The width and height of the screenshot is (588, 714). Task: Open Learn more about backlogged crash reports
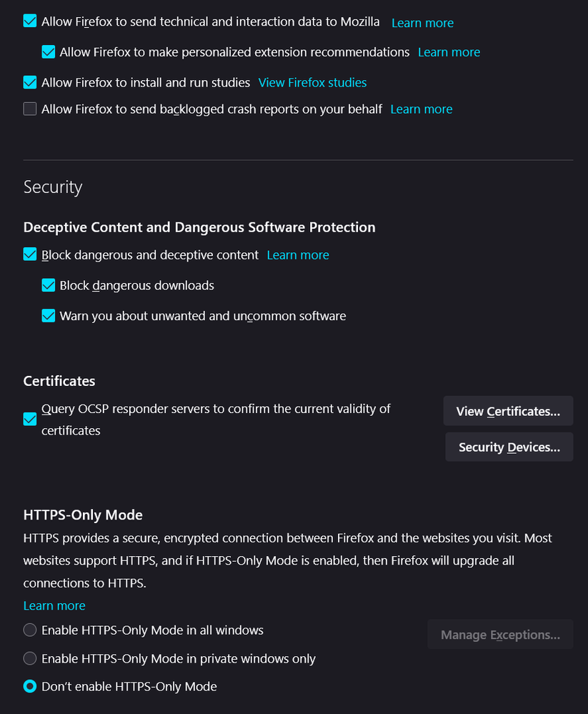(x=422, y=109)
